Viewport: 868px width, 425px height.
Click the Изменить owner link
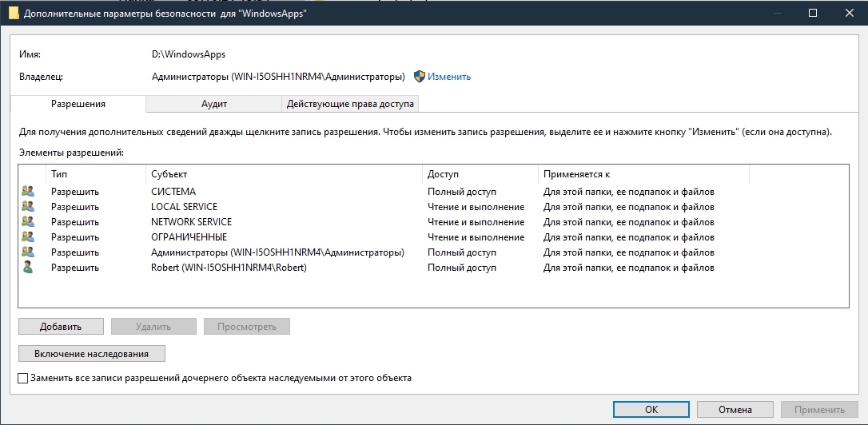point(449,77)
